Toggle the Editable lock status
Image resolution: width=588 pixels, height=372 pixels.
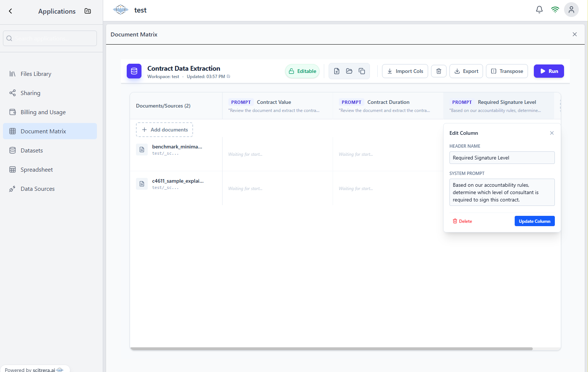302,71
